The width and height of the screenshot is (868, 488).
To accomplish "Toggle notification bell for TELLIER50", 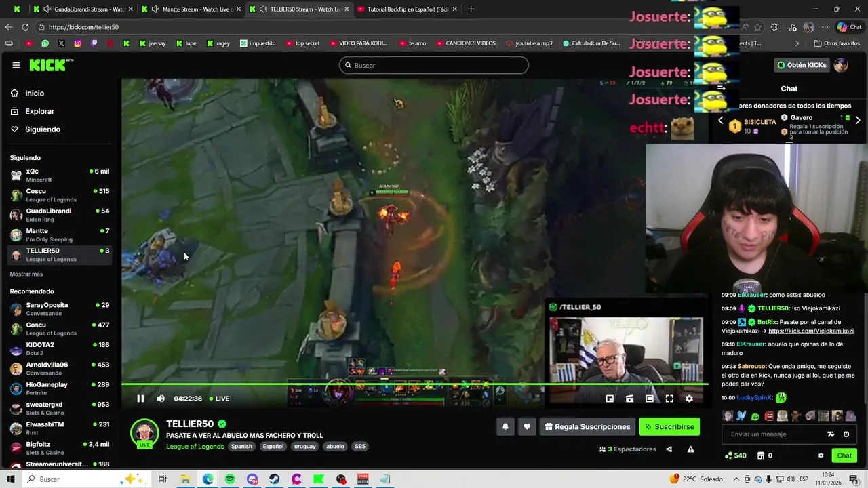I will click(x=505, y=426).
